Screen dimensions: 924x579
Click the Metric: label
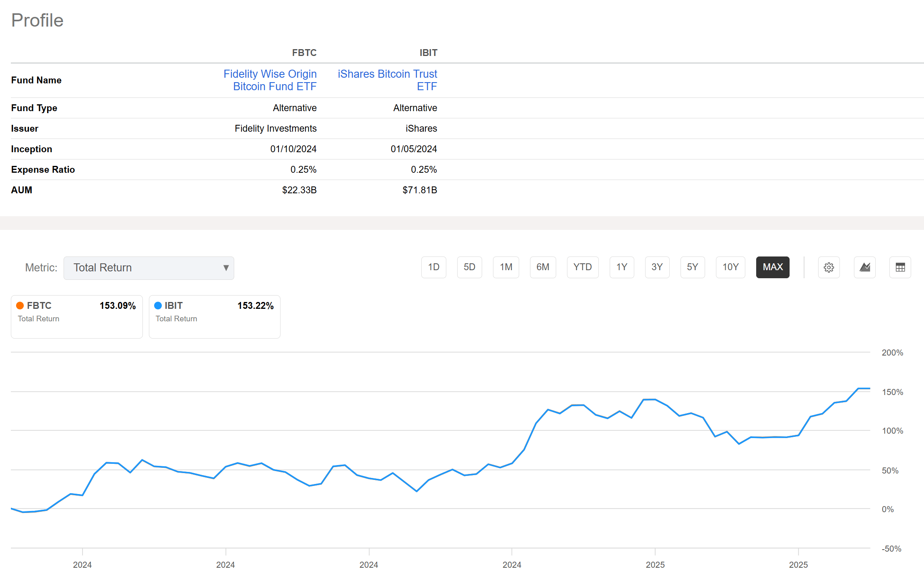tap(41, 268)
